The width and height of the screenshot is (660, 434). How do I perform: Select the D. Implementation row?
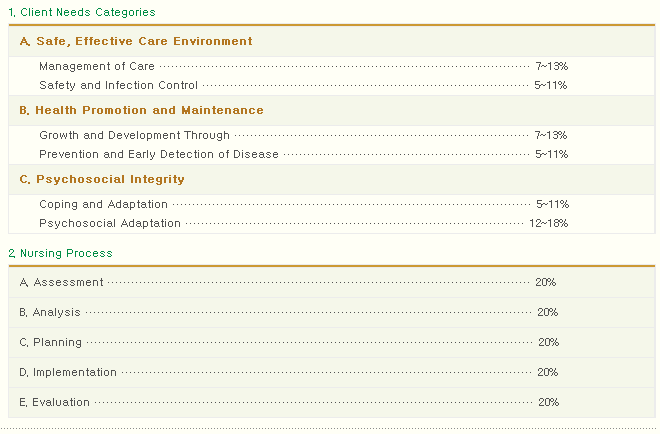(332, 372)
